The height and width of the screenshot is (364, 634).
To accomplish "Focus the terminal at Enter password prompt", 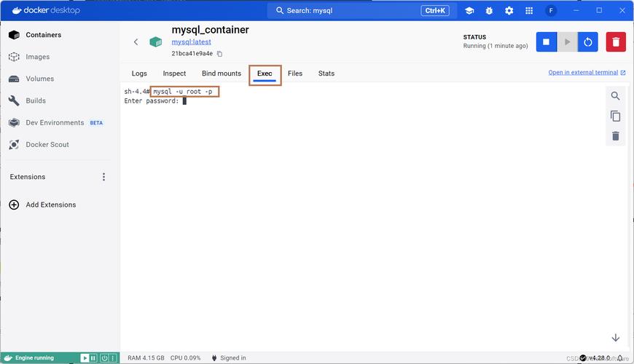I will click(184, 101).
